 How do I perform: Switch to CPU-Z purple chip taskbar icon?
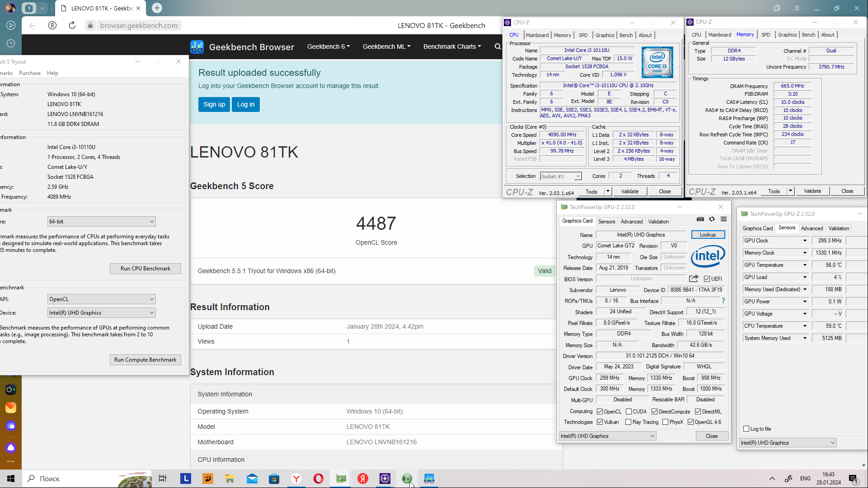point(385,479)
